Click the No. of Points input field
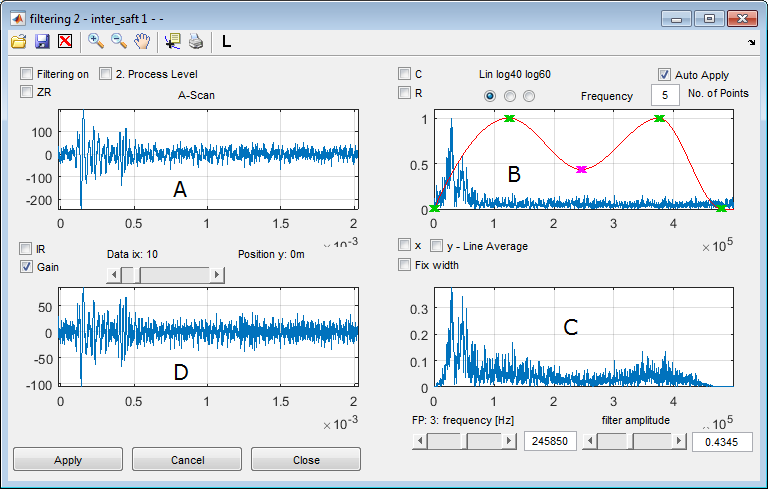The height and width of the screenshot is (489, 768). tap(666, 95)
